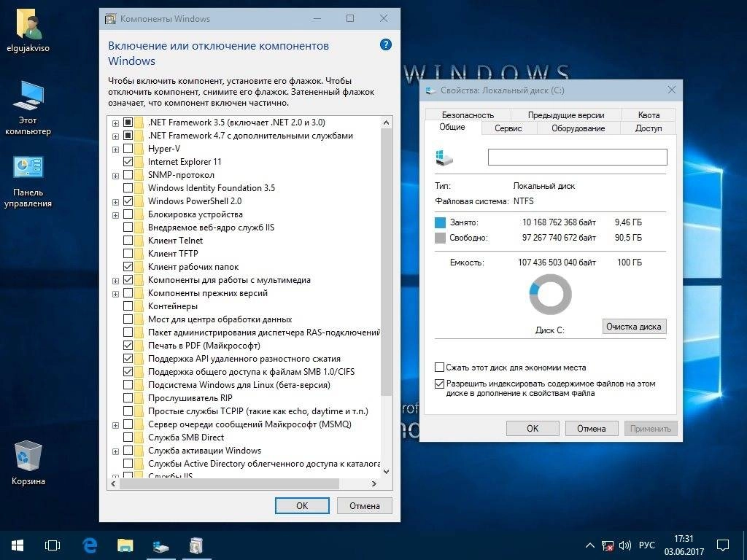
Task: Expand Блокировка устройства node
Action: [115, 215]
